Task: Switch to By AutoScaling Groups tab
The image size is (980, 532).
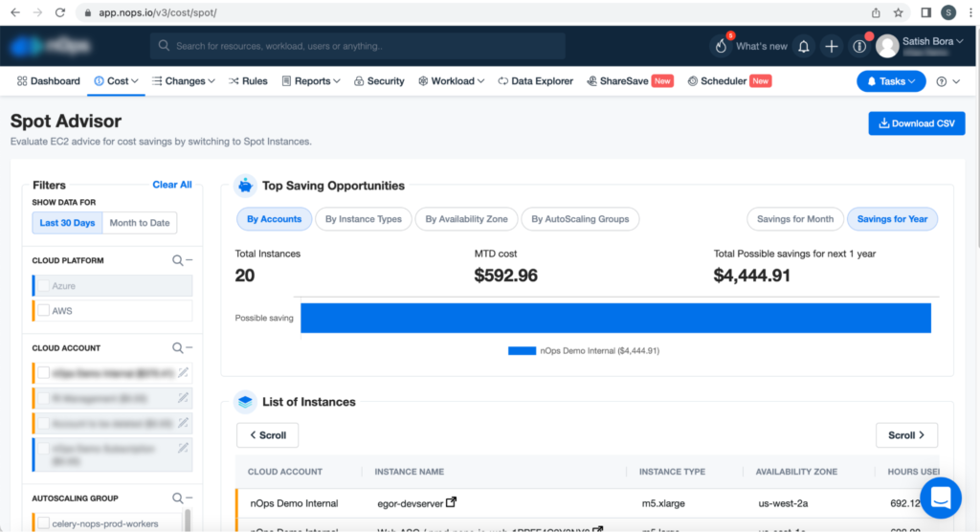Action: (x=580, y=219)
